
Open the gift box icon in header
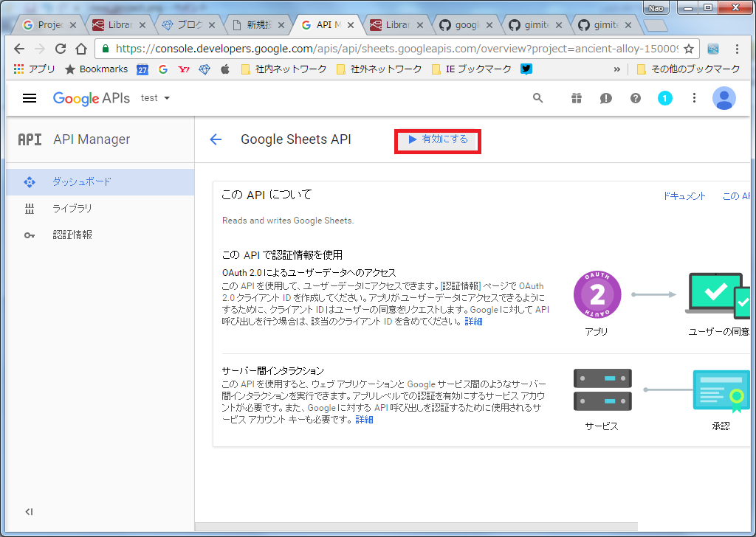[576, 98]
